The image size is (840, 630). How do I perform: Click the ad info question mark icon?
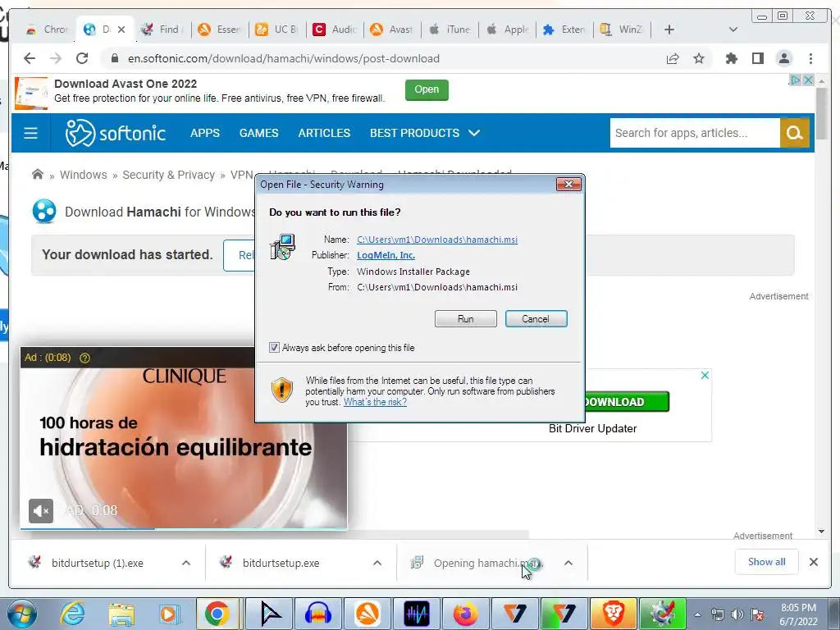[x=84, y=358]
